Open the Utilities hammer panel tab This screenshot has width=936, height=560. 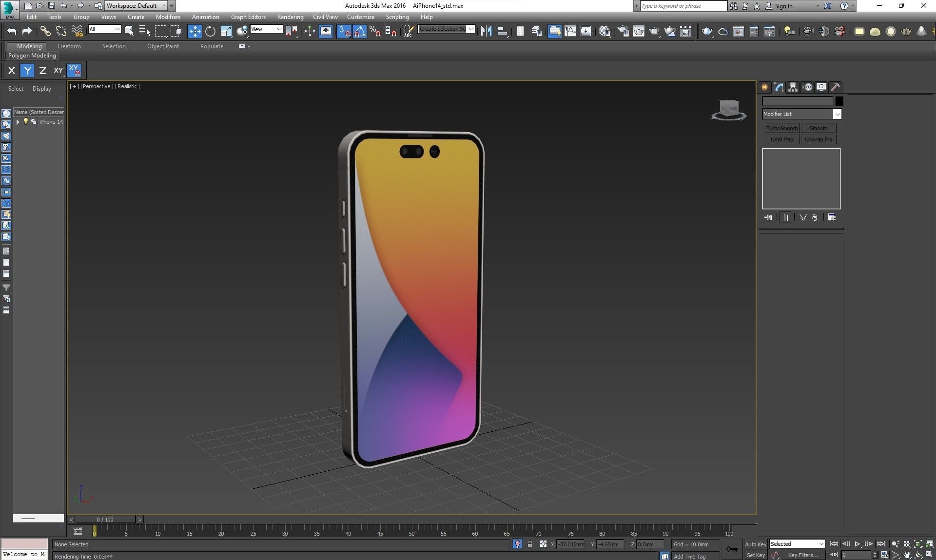point(836,87)
